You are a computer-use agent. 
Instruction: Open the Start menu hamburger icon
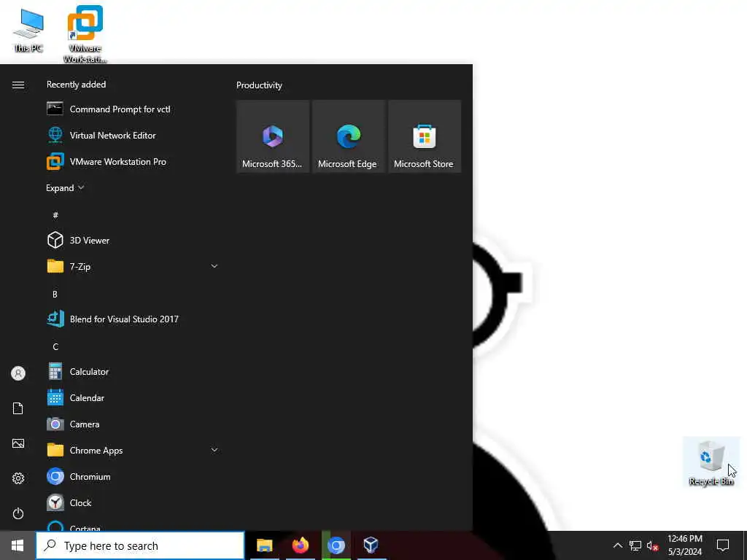18,85
